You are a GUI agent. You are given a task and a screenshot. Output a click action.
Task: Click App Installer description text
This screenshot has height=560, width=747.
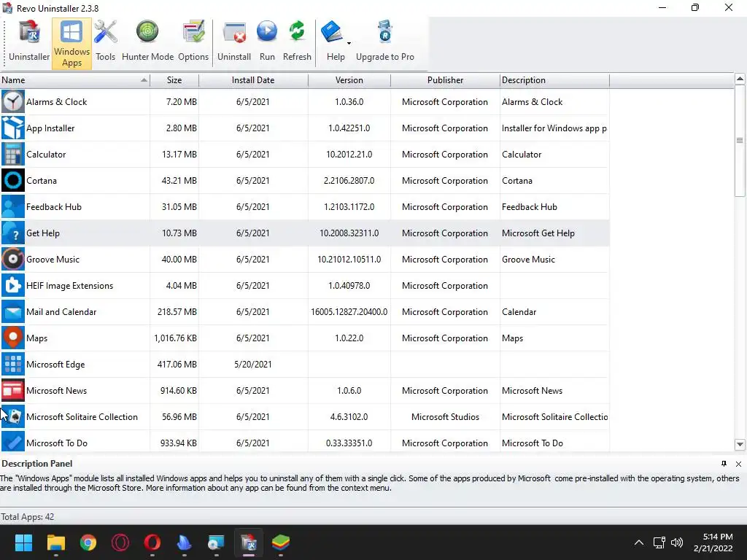pyautogui.click(x=554, y=128)
